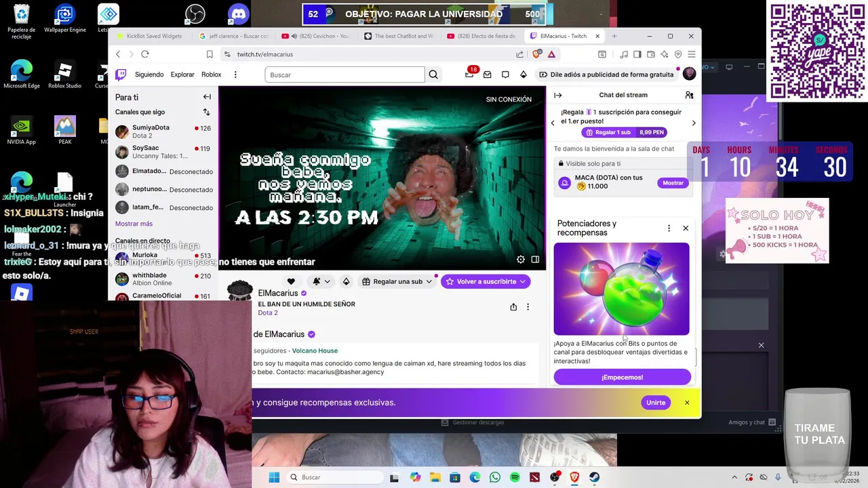Dismiss the purple rewards banner

[x=687, y=403]
